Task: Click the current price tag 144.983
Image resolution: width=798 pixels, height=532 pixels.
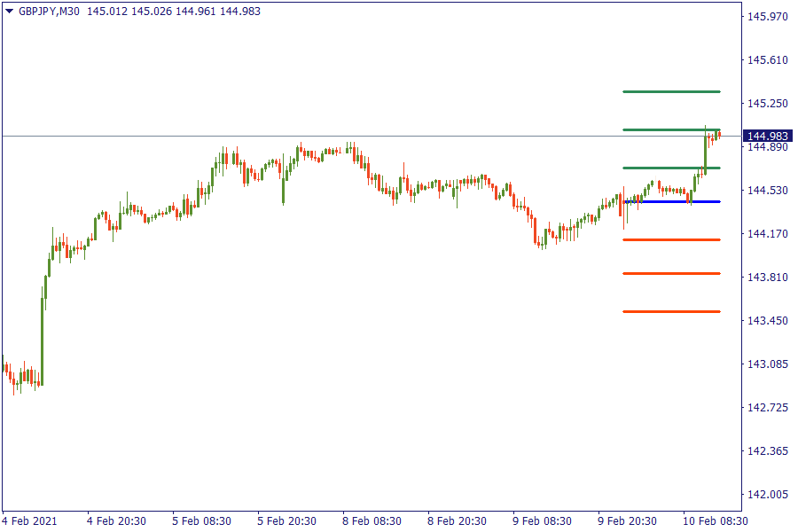Action: 768,136
